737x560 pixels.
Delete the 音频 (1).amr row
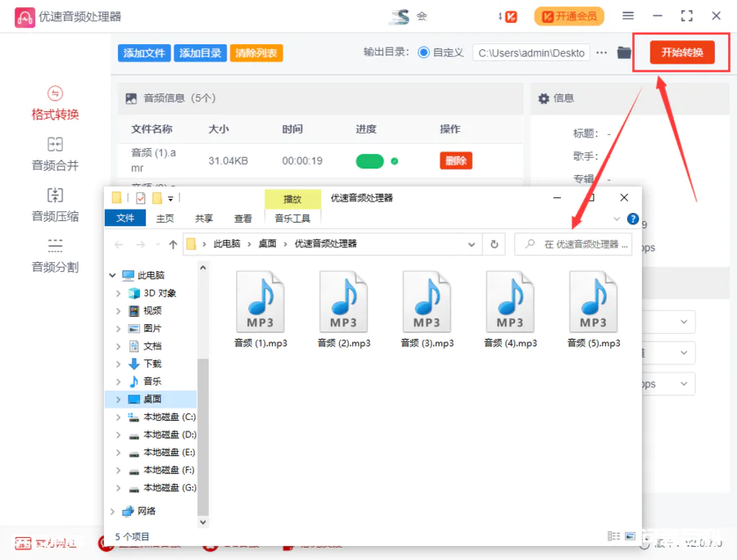456,160
